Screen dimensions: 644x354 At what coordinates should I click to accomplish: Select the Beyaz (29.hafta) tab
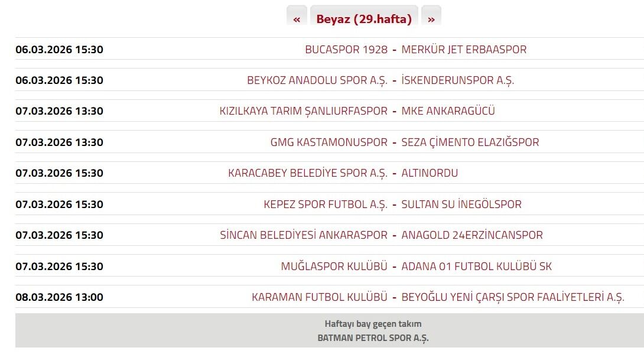point(364,19)
